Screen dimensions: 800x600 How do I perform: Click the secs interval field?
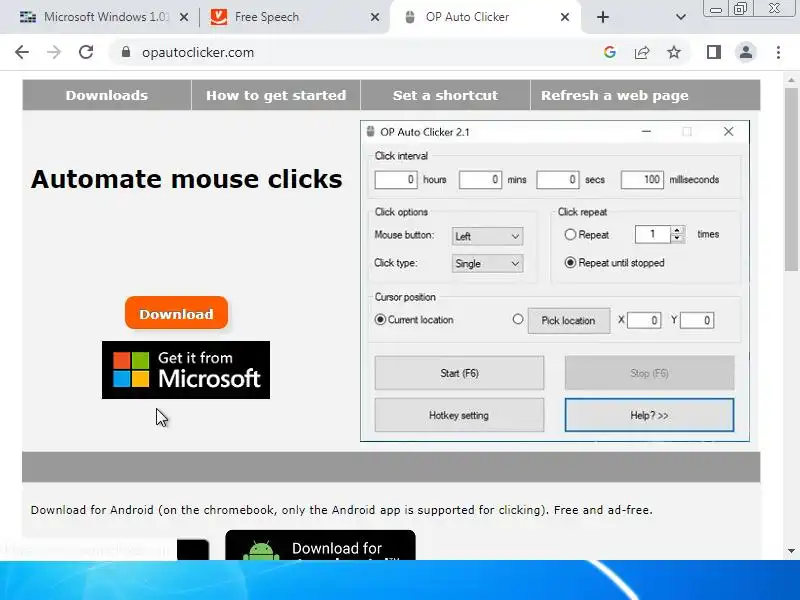tap(558, 180)
